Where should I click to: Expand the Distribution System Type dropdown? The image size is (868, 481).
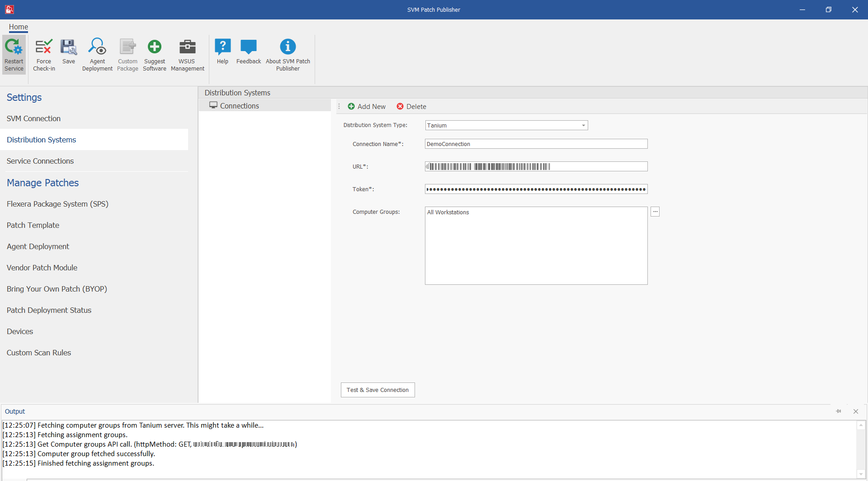[x=583, y=126]
